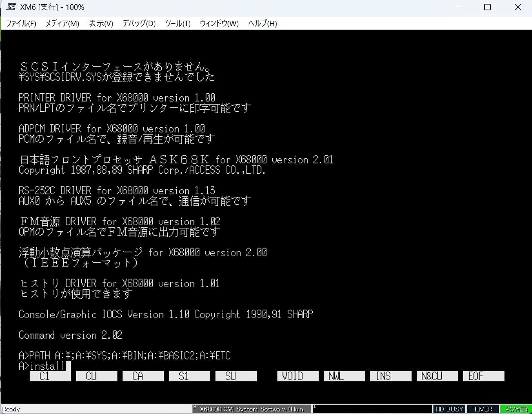Image resolution: width=532 pixels, height=414 pixels.
Task: Click the S1 function key label
Action: pyautogui.click(x=190, y=376)
